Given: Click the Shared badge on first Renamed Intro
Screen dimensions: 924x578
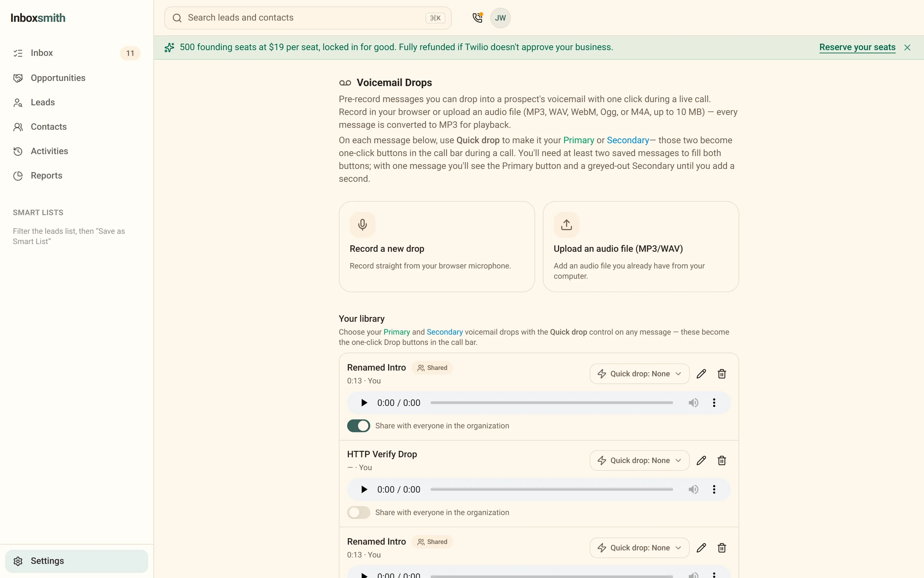Looking at the screenshot, I should (432, 368).
